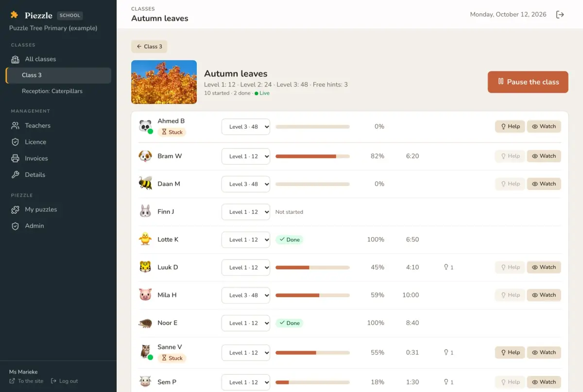The height and width of the screenshot is (392, 583).
Task: Watch Bram W's puzzle
Action: [x=544, y=156]
